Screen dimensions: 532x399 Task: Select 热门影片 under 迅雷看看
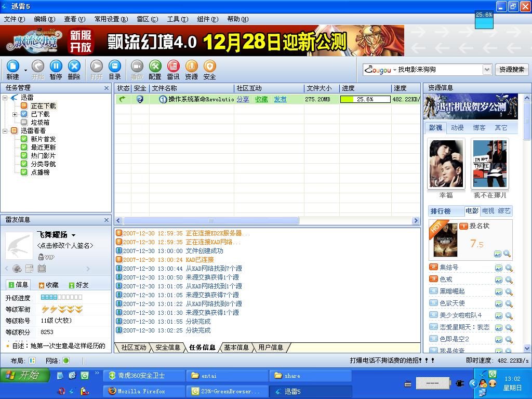43,156
